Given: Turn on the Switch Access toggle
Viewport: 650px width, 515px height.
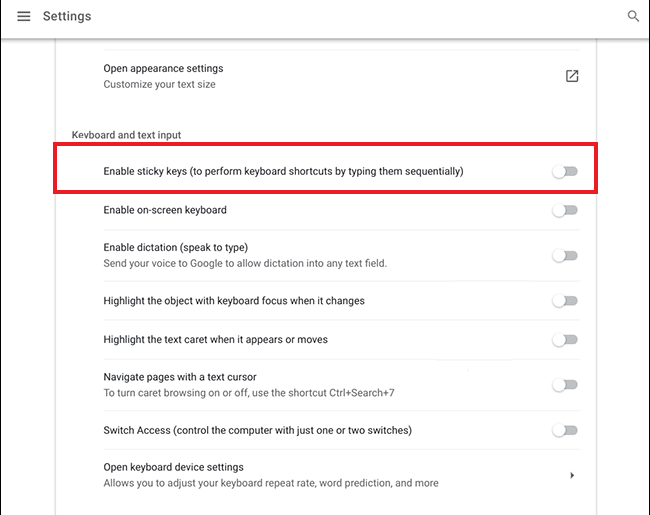Looking at the screenshot, I should pyautogui.click(x=565, y=430).
